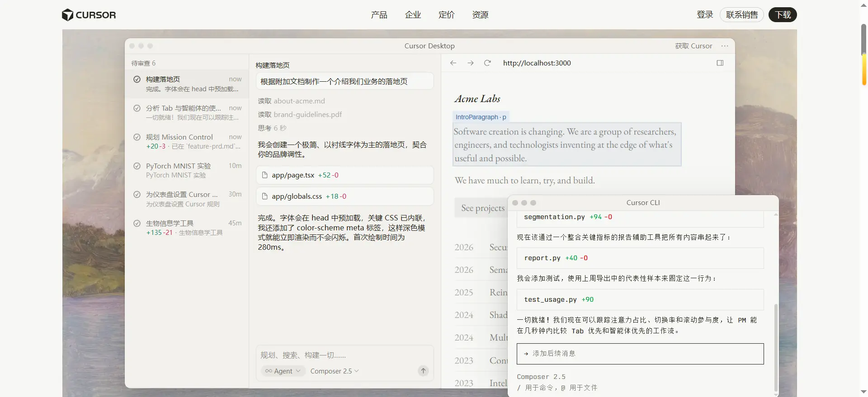Click the highlighted Software creation paragraph

(x=567, y=145)
